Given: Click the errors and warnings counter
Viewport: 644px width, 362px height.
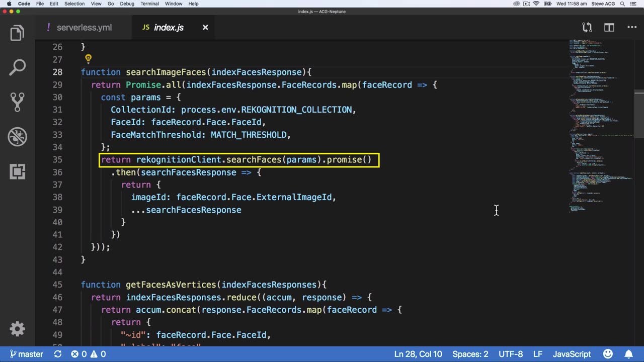Looking at the screenshot, I should click(x=88, y=354).
